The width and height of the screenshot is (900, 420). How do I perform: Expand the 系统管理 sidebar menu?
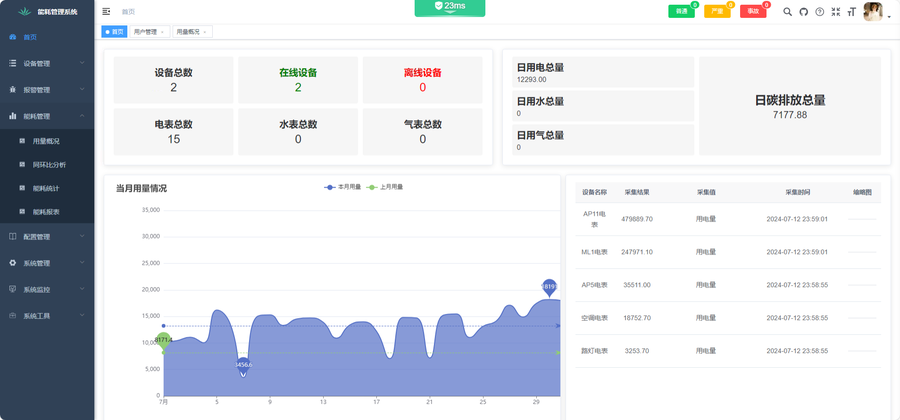tap(47, 263)
